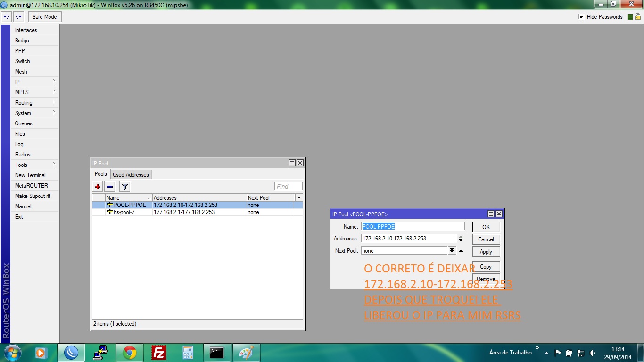Switch to the Command Prompt taskbar window

coord(217,353)
